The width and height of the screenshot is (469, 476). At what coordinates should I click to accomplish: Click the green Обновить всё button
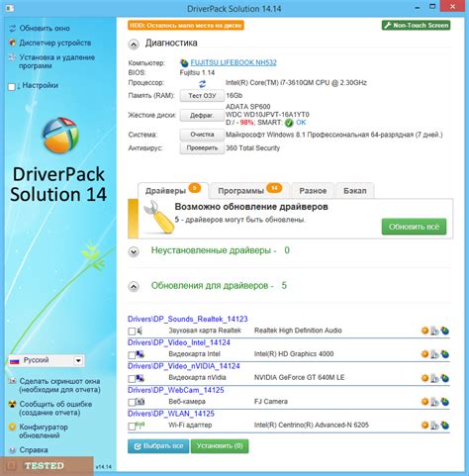(414, 227)
